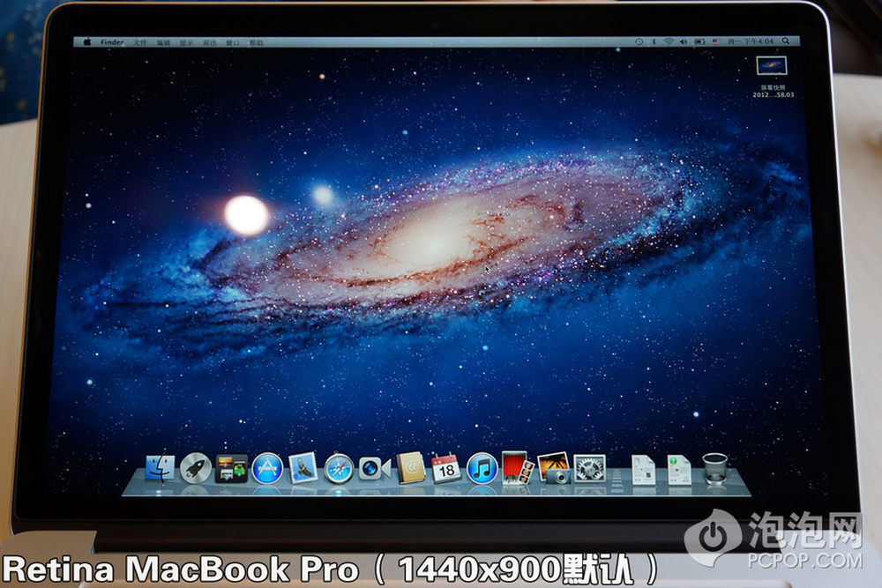
Task: Click the Bluetooth status icon
Action: click(654, 41)
